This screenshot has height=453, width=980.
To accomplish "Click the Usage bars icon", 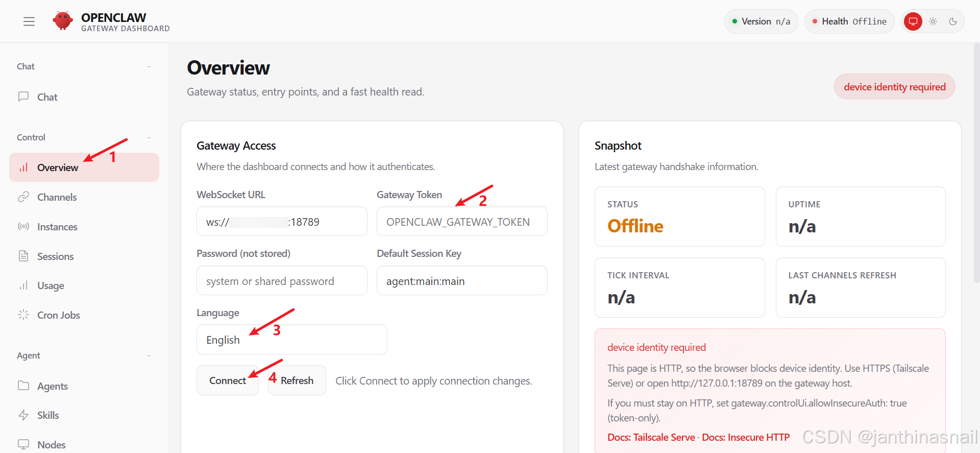I will click(x=23, y=285).
